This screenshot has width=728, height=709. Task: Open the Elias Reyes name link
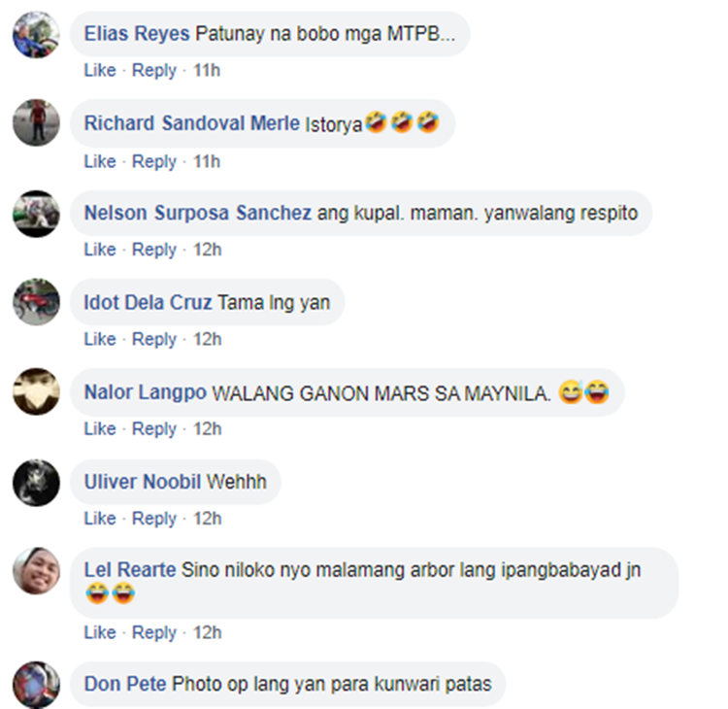click(x=137, y=34)
